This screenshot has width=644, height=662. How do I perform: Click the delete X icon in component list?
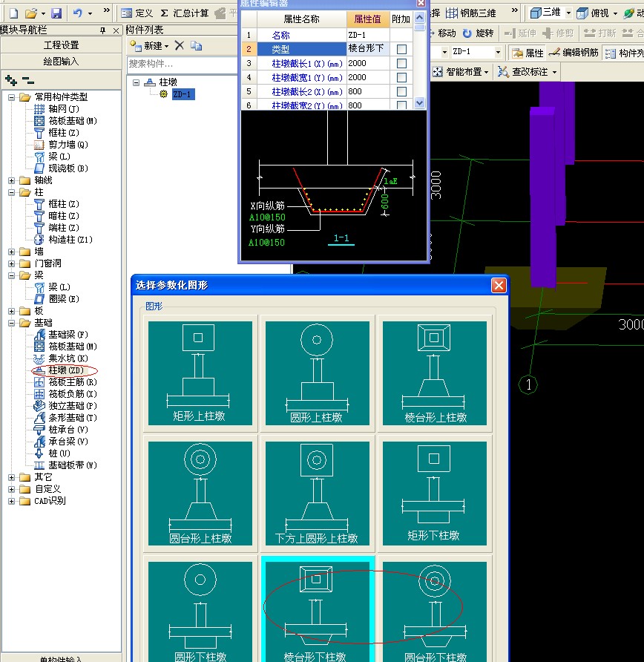[180, 45]
